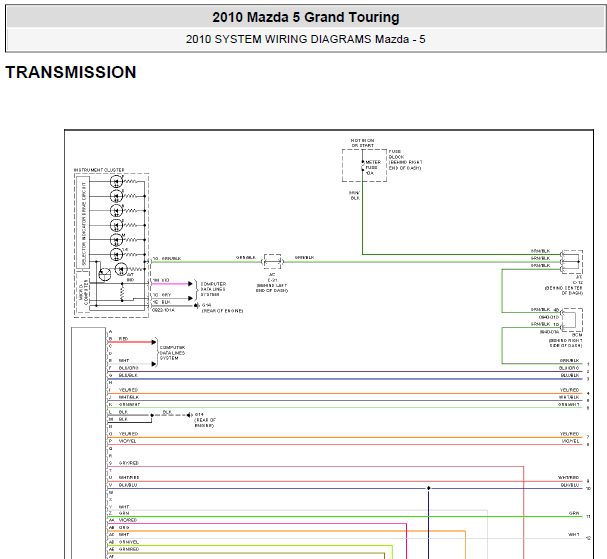Click the Selector Indicator Drive Circuit box

point(83,222)
